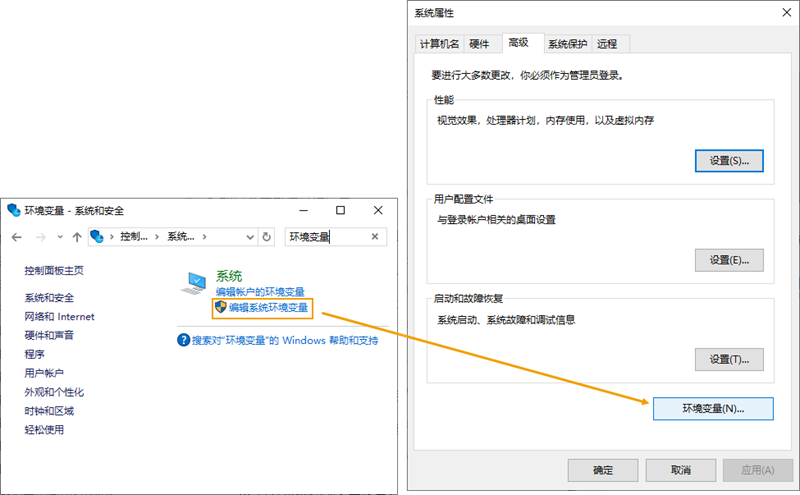Open the recent locations dropdown arrow
This screenshot has height=495, width=800.
[60, 237]
